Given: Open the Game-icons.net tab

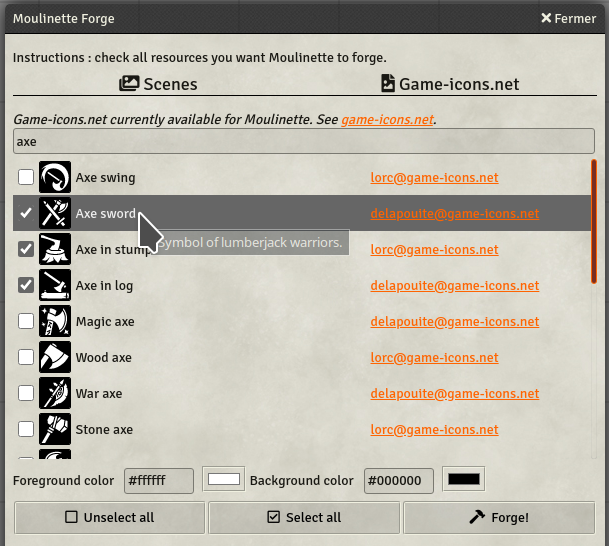Looking at the screenshot, I should (450, 84).
